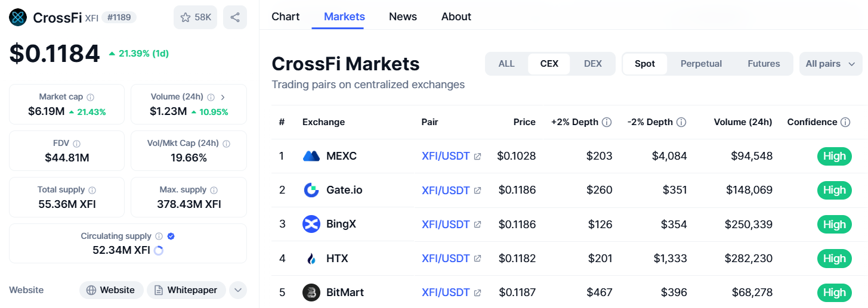This screenshot has width=868, height=308.
Task: Click the BingX exchange logo
Action: (311, 225)
